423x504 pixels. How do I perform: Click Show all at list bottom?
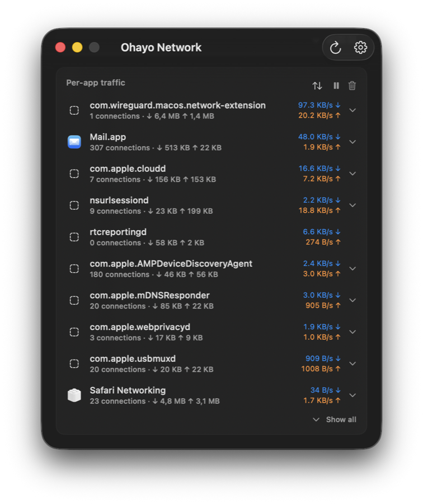click(335, 419)
